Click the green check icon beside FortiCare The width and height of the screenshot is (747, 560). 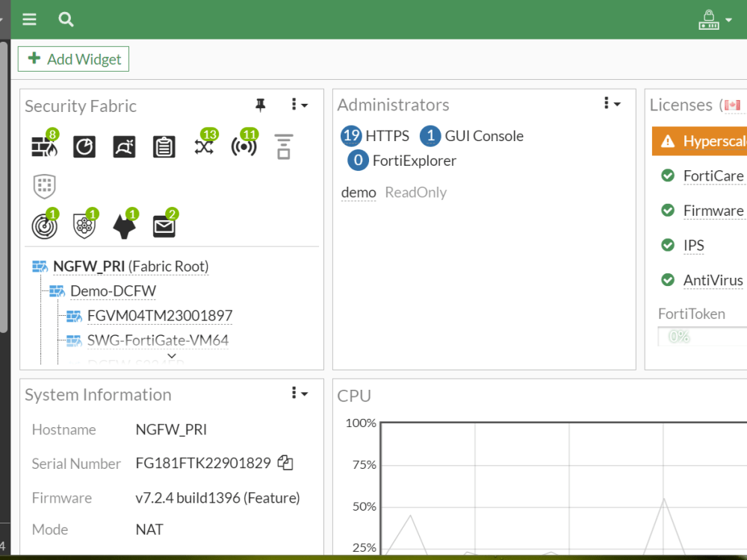667,175
